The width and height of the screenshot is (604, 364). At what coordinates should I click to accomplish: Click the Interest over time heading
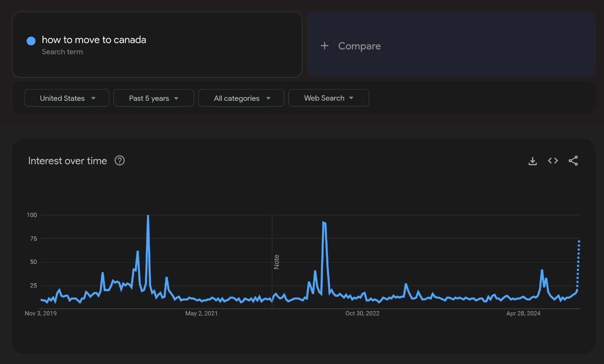pyautogui.click(x=68, y=161)
